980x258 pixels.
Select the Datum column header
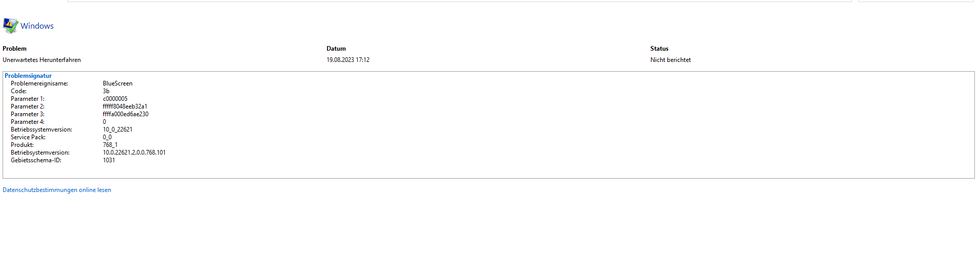336,49
